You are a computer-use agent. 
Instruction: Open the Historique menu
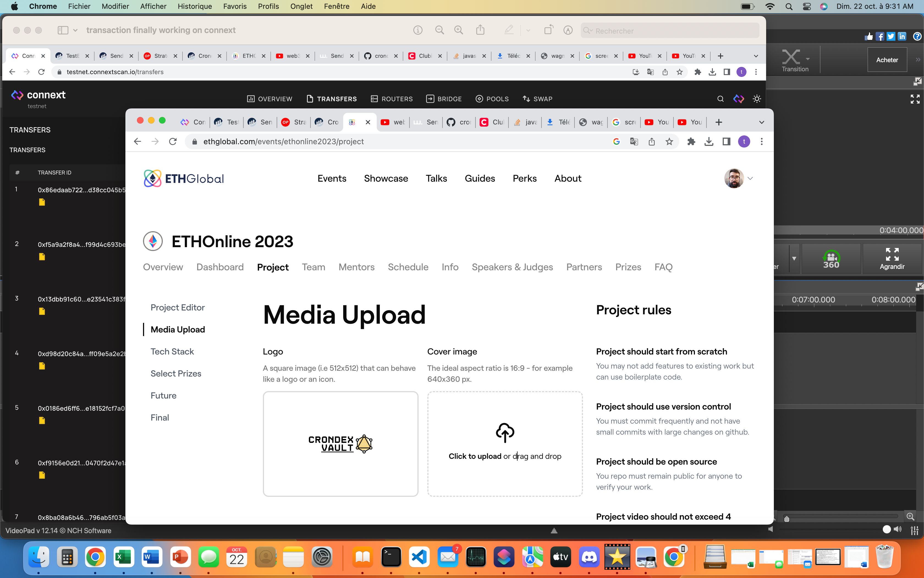coord(195,7)
